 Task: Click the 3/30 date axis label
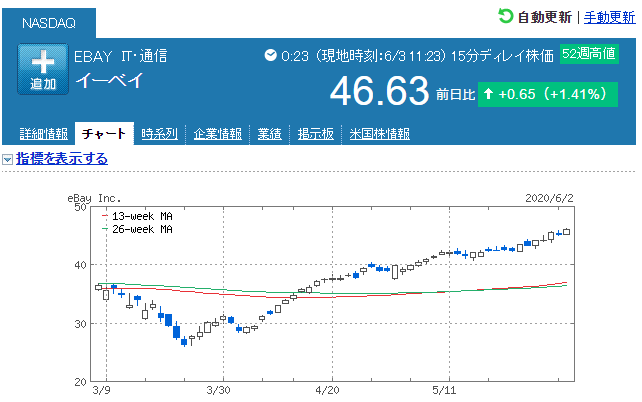coord(218,390)
